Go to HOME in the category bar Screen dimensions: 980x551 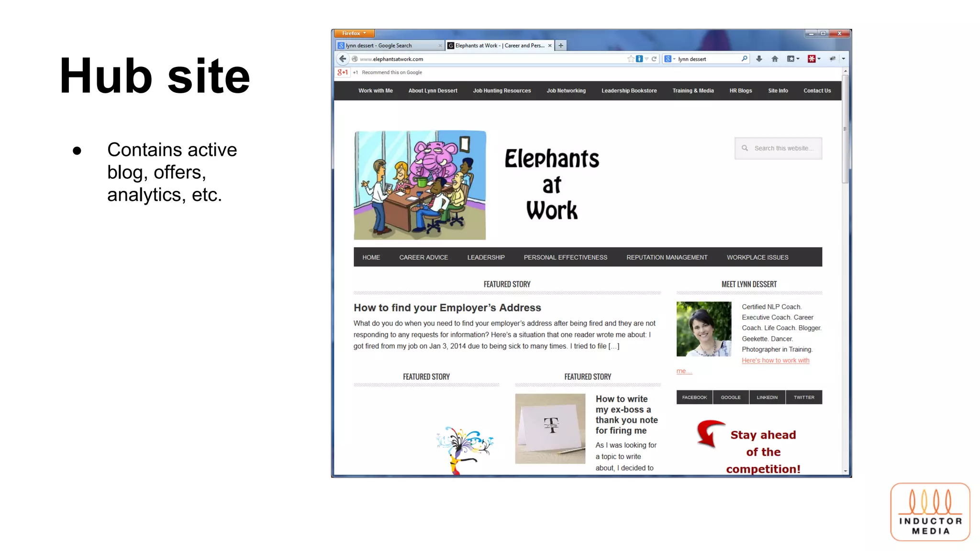371,257
